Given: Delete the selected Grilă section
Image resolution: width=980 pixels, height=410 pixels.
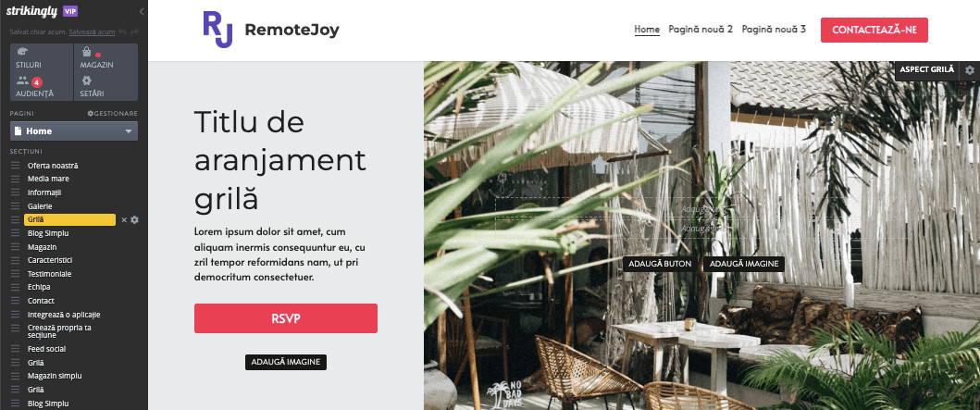Looking at the screenshot, I should click(124, 220).
